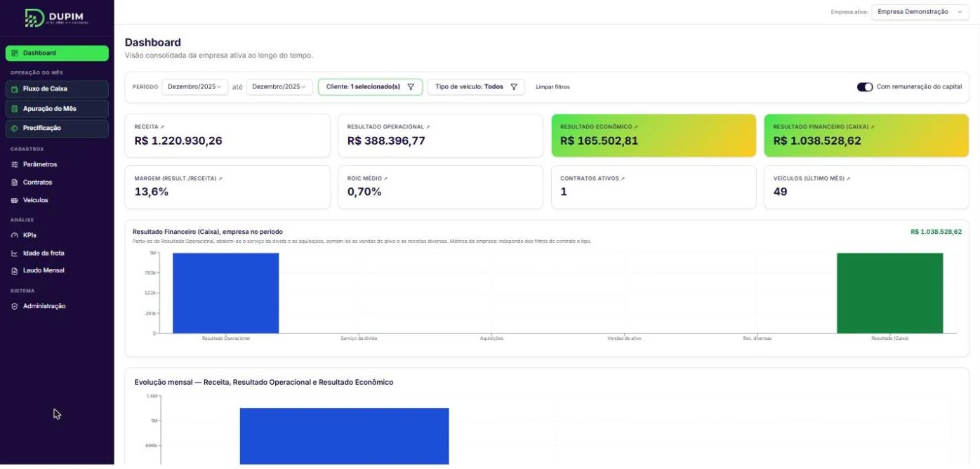Click the arrow icon next to MARGEM
This screenshot has width=980, height=469.
tap(220, 179)
